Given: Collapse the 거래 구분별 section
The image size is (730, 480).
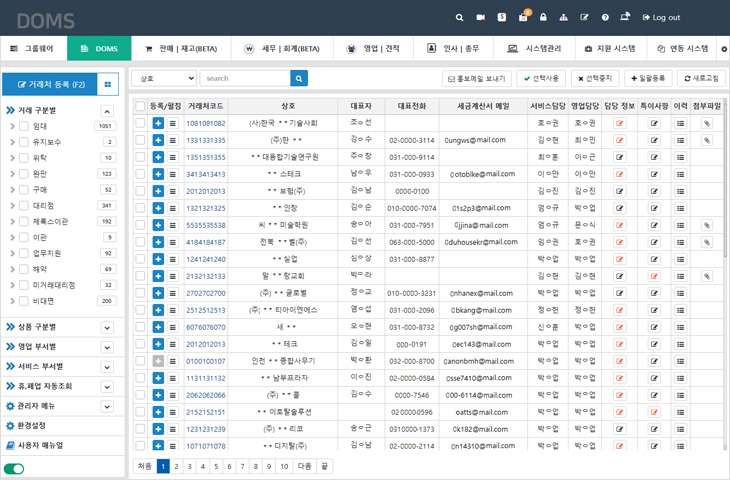Looking at the screenshot, I should point(107,111).
